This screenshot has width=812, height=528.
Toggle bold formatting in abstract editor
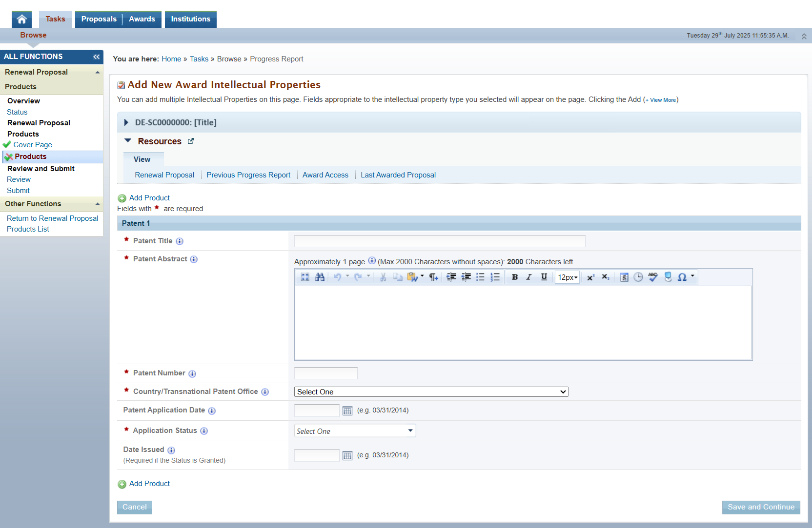coord(514,277)
